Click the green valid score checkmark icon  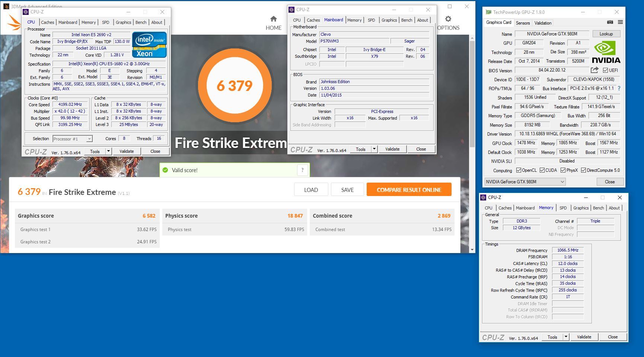click(165, 170)
